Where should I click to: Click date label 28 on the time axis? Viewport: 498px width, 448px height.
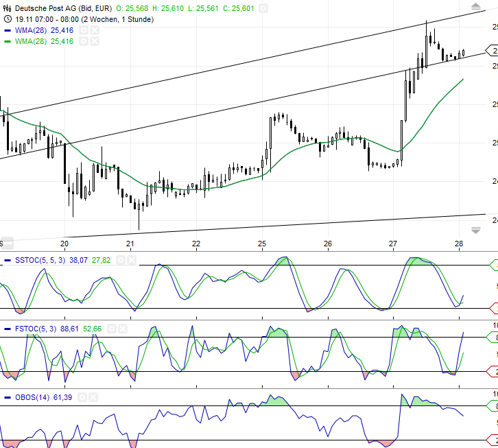pyautogui.click(x=459, y=244)
